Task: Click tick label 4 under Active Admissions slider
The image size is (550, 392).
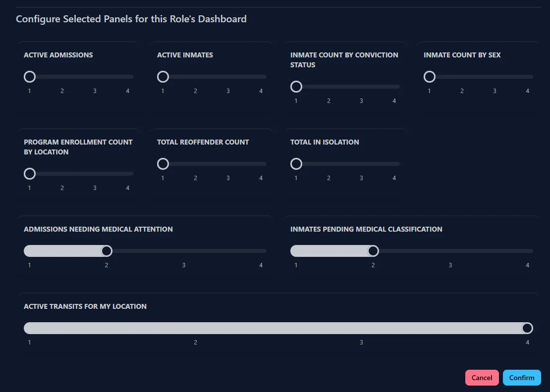Action: point(128,91)
